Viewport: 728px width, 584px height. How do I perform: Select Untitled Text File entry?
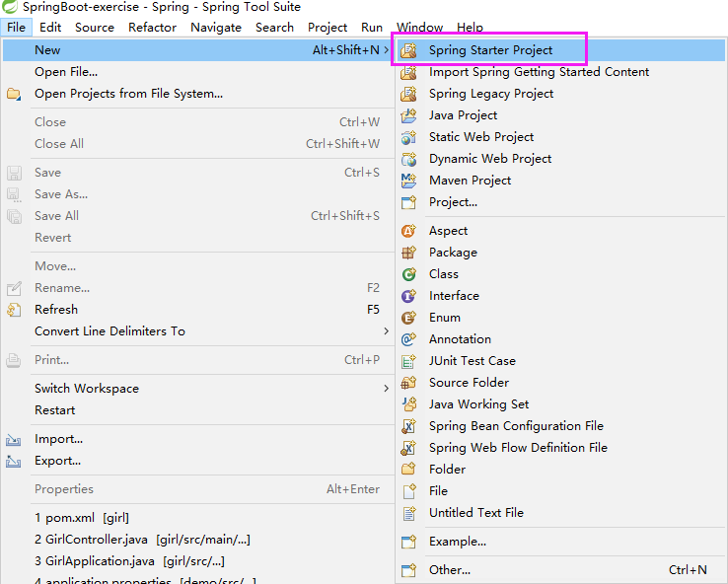coord(561,513)
